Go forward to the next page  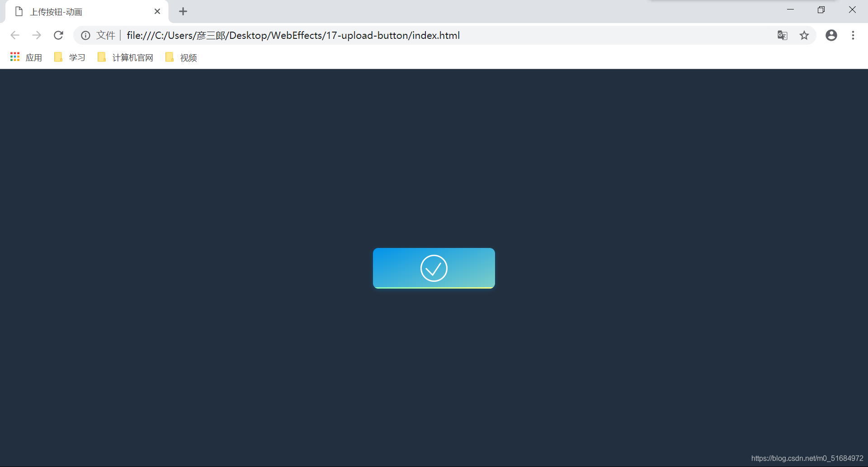pos(37,35)
